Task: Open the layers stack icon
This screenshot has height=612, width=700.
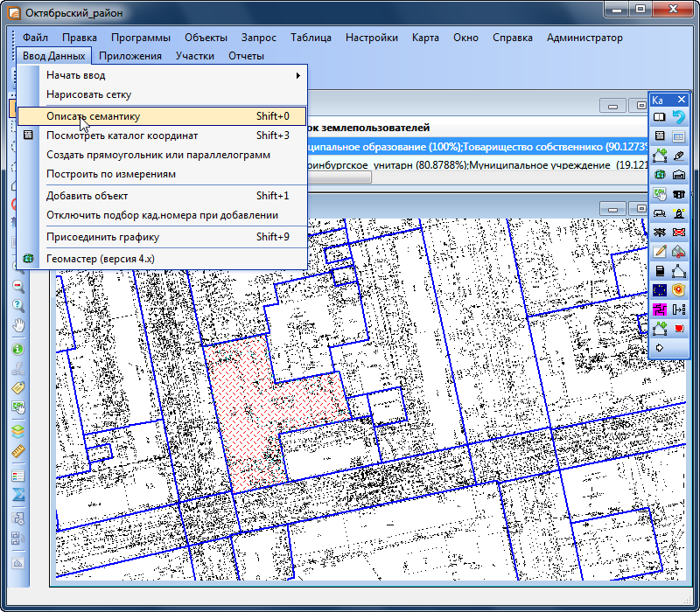Action: click(x=17, y=430)
